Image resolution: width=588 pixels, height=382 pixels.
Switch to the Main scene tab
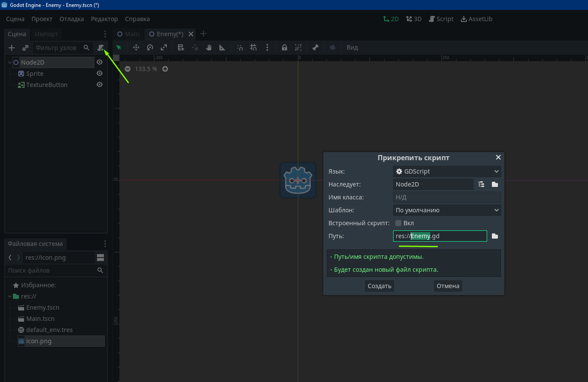pyautogui.click(x=128, y=34)
